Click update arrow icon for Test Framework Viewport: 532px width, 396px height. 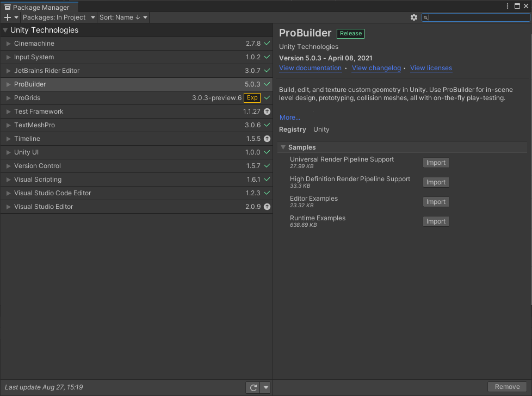267,112
